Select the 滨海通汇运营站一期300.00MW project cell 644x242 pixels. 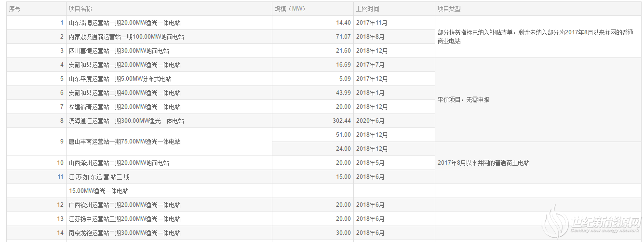[169, 121]
